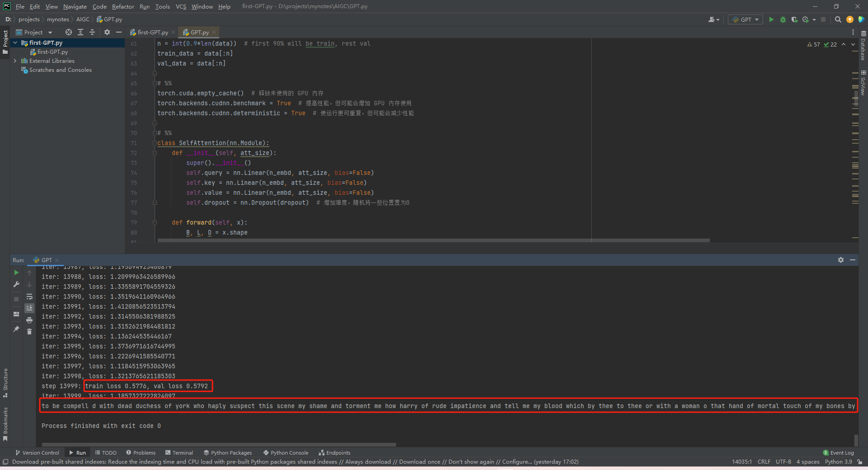Toggle the SciView side tool window
This screenshot has width=868, height=470.
pyautogui.click(x=863, y=82)
